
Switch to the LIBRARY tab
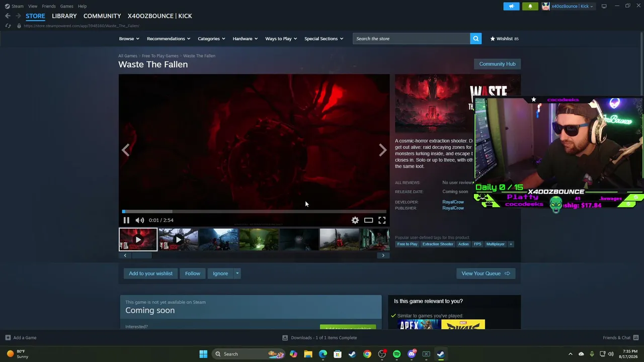tap(64, 16)
